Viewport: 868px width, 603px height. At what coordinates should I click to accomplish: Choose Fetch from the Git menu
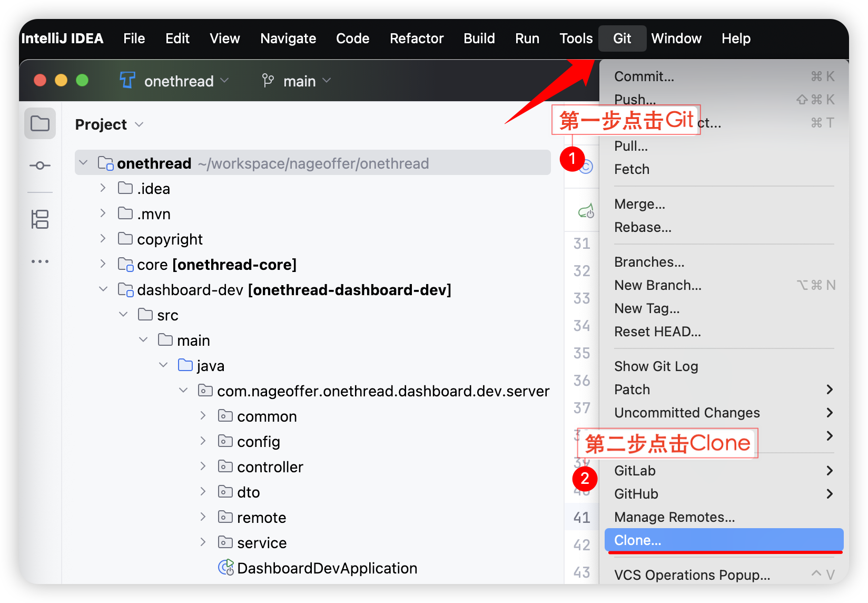click(x=724, y=169)
